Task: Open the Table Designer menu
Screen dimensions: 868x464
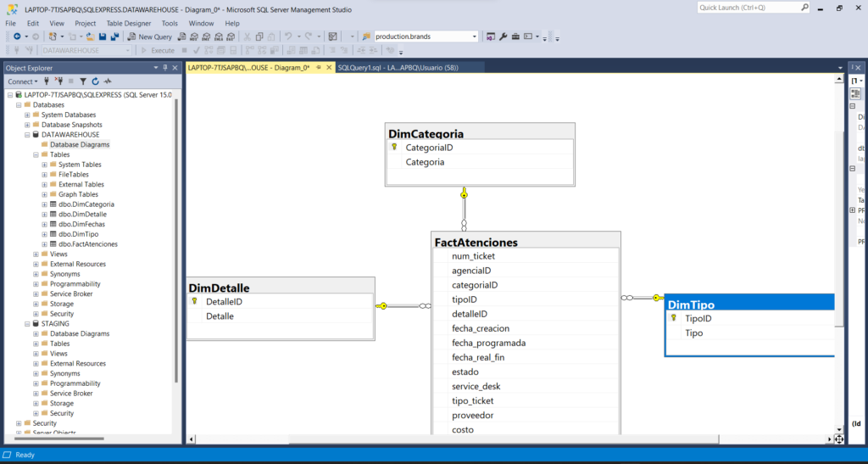Action: coord(128,23)
